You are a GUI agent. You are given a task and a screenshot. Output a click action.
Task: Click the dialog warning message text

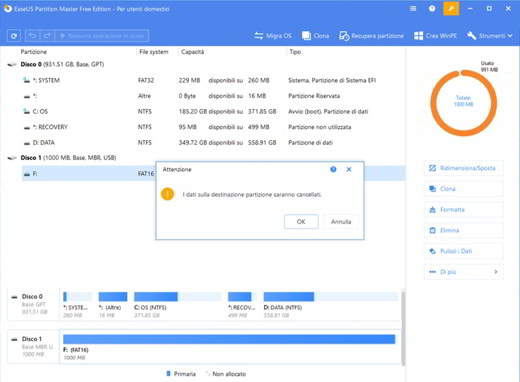coord(252,194)
